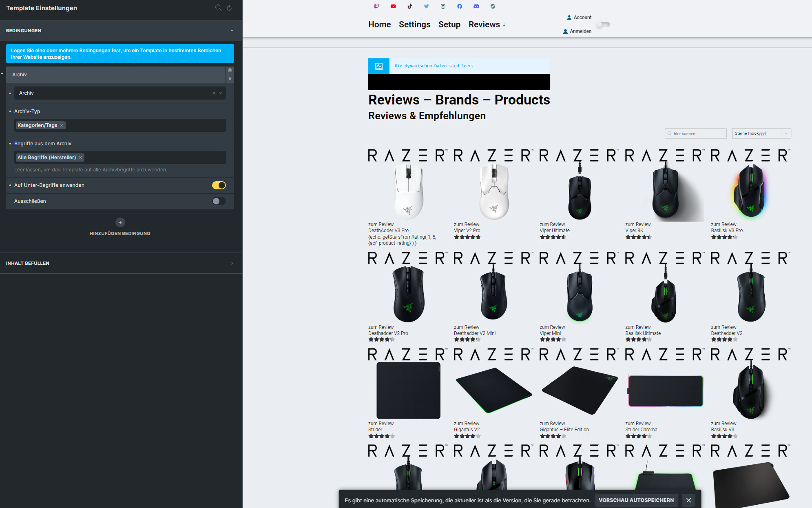Open the Facebook social icon
812x508 pixels.
click(460, 6)
